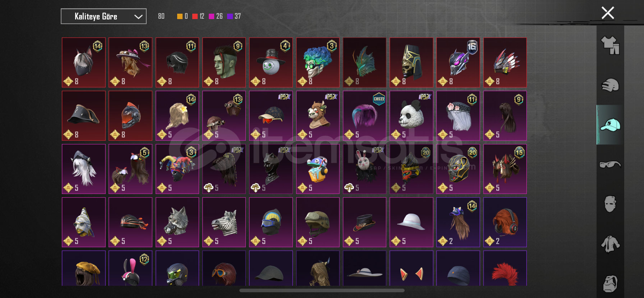The image size is (644, 298).
Task: Select the zebra mask item
Action: click(x=224, y=222)
